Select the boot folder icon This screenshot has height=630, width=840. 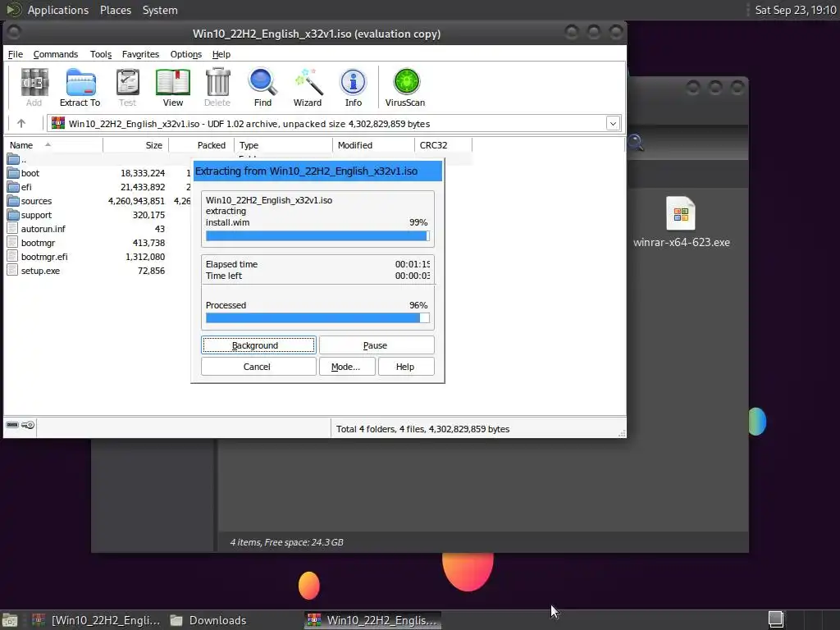13,173
